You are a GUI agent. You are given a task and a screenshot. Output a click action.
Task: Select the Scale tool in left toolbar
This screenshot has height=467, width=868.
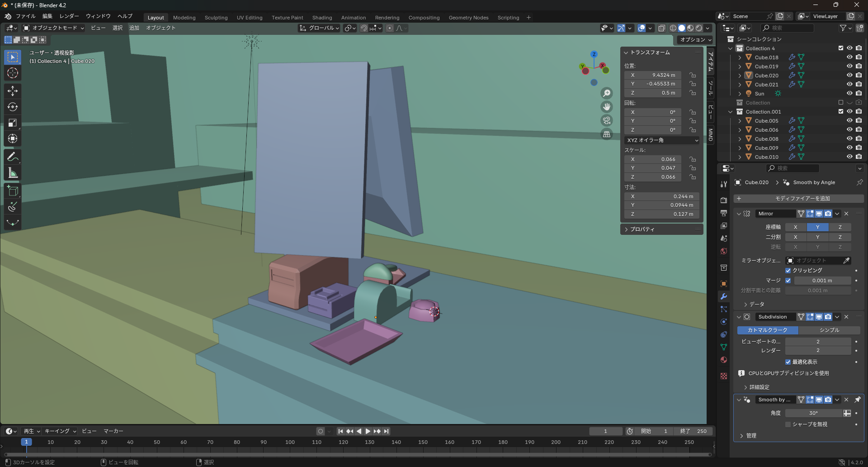pos(13,123)
